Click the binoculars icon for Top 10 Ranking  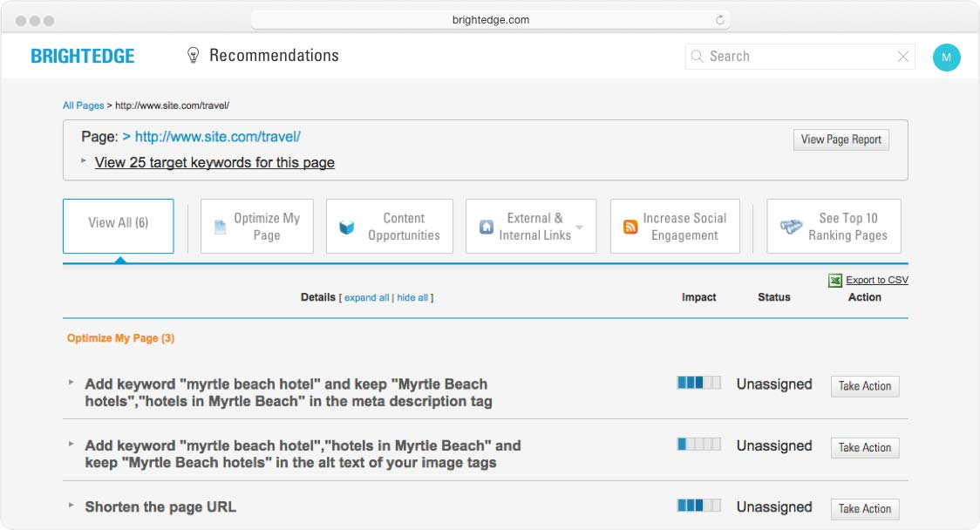[791, 227]
